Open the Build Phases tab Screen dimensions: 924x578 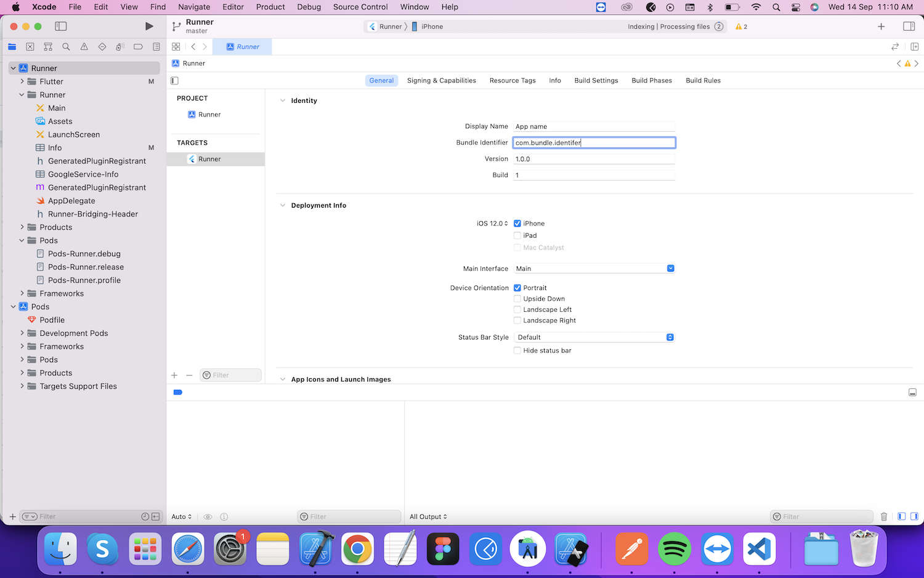coord(652,81)
